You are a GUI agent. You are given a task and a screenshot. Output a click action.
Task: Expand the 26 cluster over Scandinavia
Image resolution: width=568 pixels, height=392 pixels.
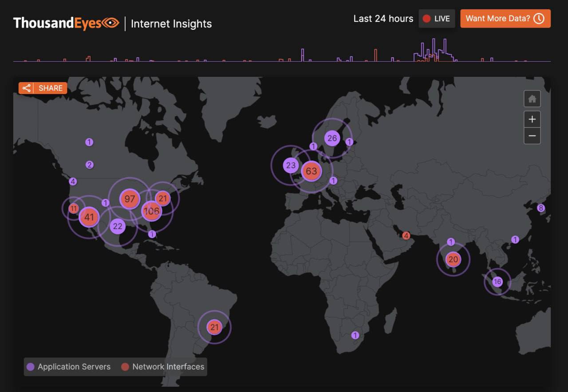[332, 138]
